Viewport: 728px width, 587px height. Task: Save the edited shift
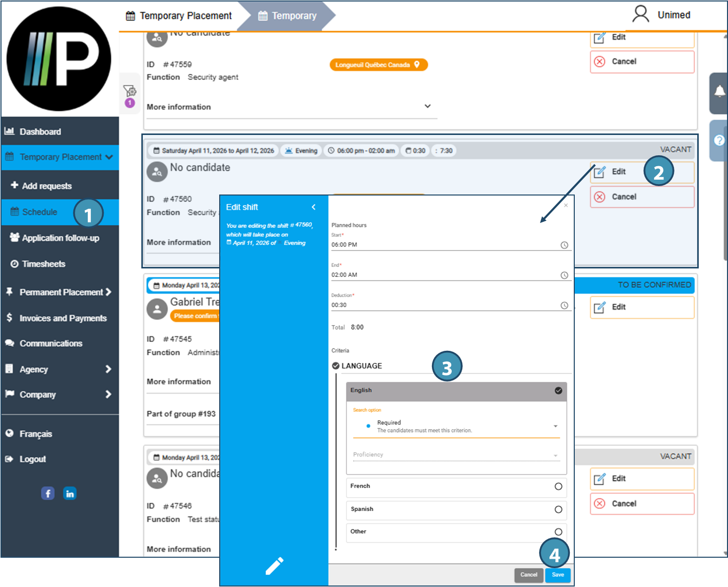pyautogui.click(x=558, y=575)
